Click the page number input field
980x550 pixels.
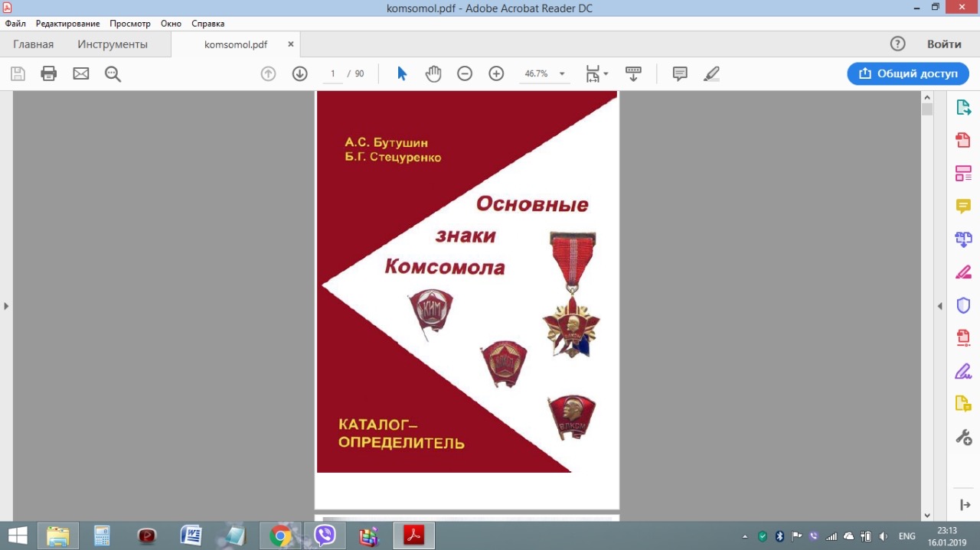coord(332,73)
